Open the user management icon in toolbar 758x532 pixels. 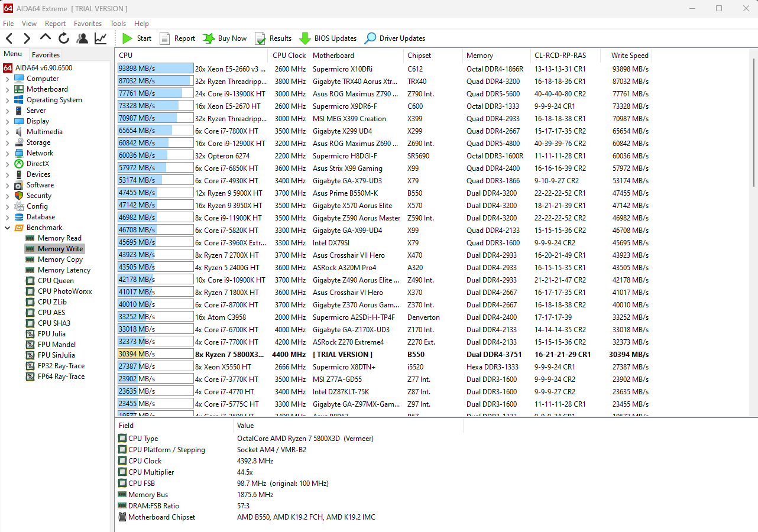click(x=82, y=38)
